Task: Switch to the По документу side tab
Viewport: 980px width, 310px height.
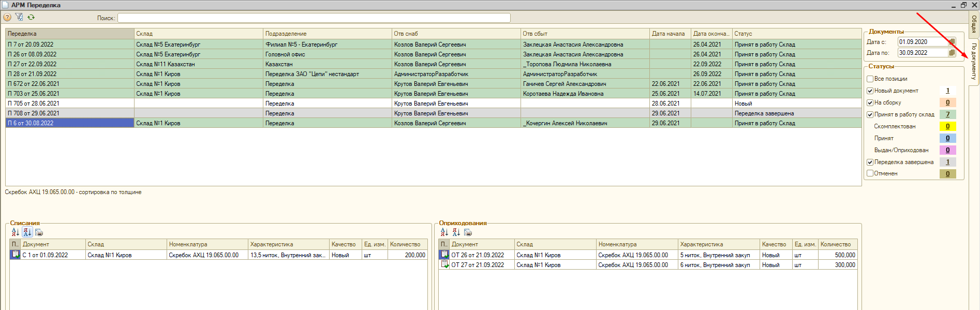Action: tap(974, 62)
